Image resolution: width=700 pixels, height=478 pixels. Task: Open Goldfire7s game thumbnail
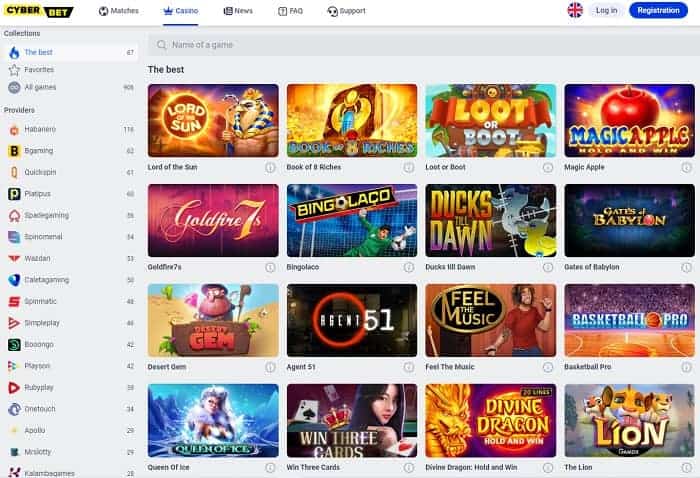click(213, 220)
